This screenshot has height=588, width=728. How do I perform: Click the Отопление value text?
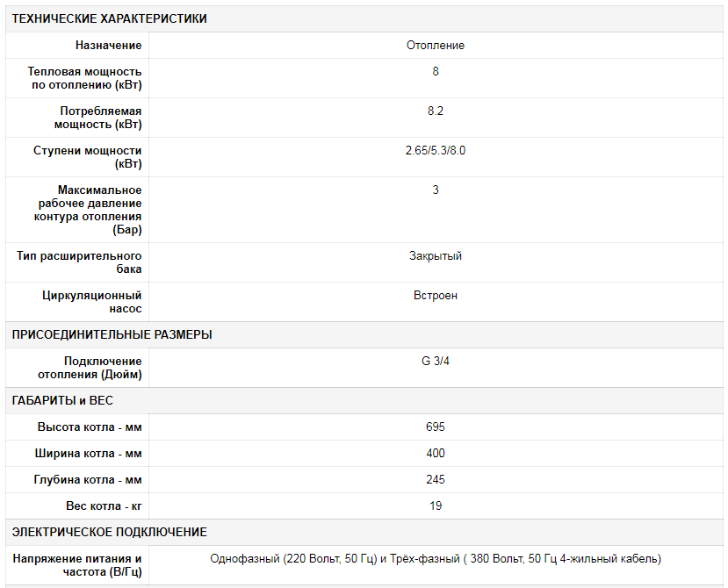(436, 46)
